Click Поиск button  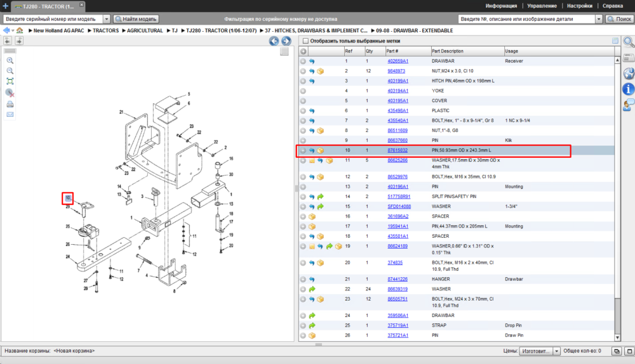tap(619, 19)
